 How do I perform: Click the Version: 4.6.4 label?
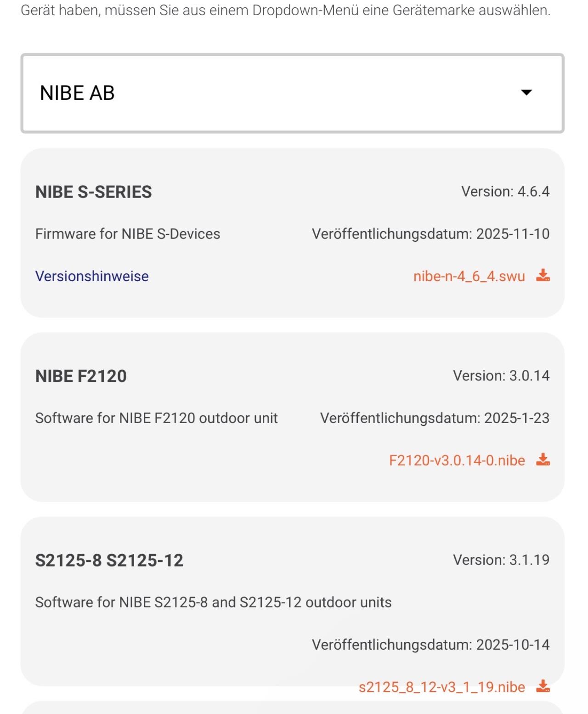[x=505, y=192]
